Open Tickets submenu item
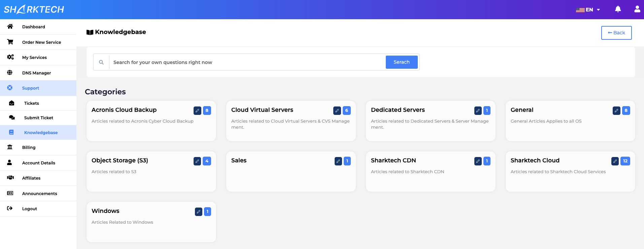 38,103
